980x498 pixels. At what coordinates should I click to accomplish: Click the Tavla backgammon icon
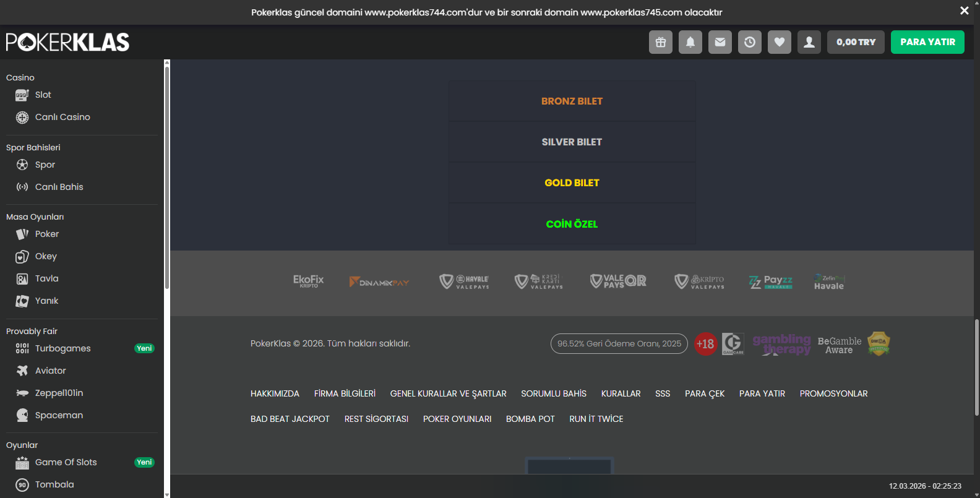[x=22, y=278]
